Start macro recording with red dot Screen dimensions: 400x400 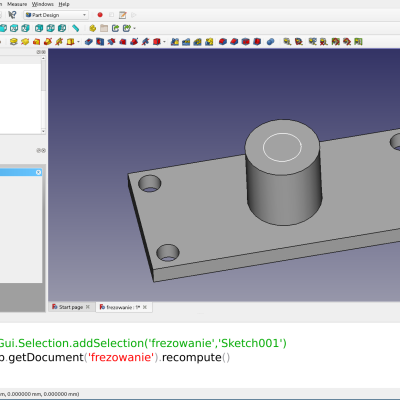click(x=100, y=15)
